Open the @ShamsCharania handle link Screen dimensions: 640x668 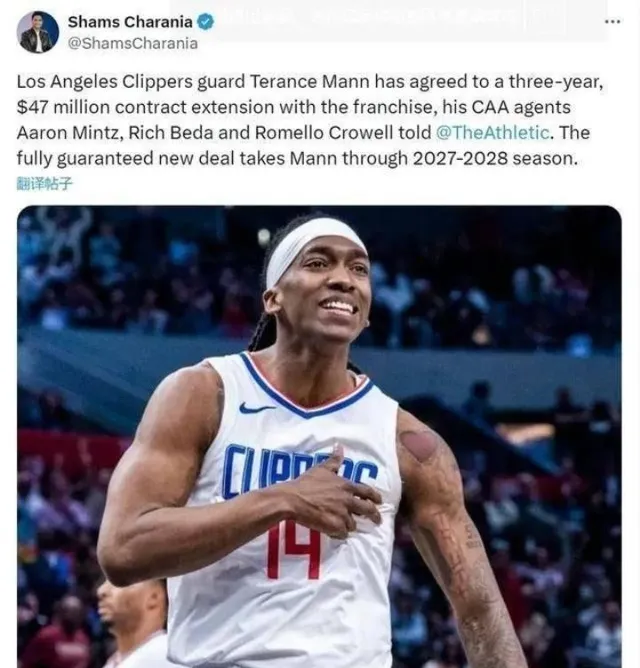[x=133, y=43]
